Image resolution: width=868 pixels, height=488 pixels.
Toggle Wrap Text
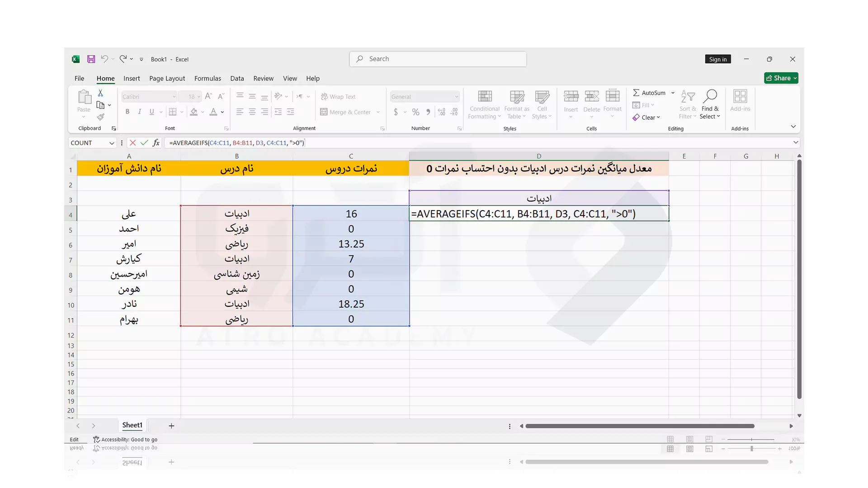click(x=338, y=97)
